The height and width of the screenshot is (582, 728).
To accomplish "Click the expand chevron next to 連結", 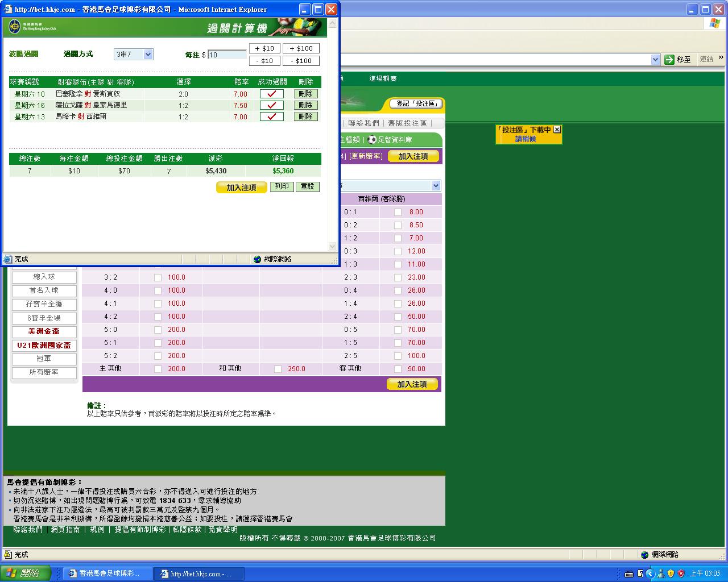I will click(x=721, y=58).
